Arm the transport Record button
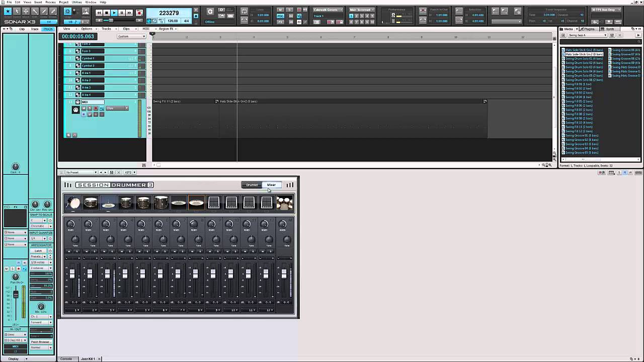Screen dimensions: 644x362 coord(139,13)
